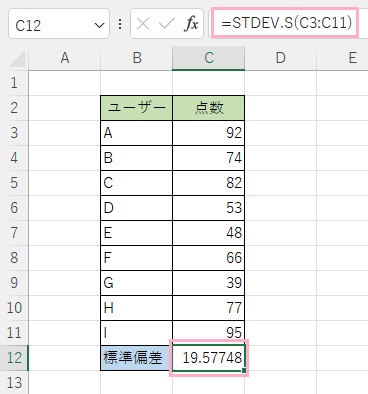Click the formula bar showing =STDEV.S(C3:C11)
This screenshot has width=368, height=394.
click(285, 23)
